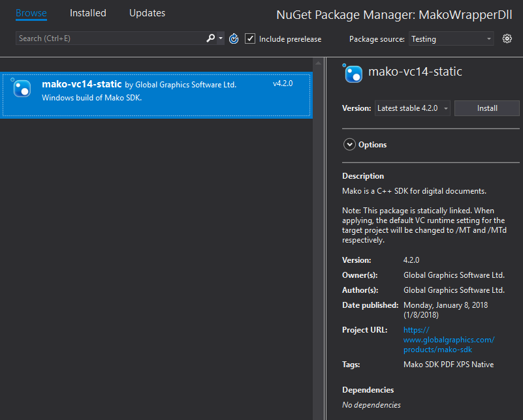Expand the Options section
The height and width of the screenshot is (420, 523).
[x=349, y=145]
